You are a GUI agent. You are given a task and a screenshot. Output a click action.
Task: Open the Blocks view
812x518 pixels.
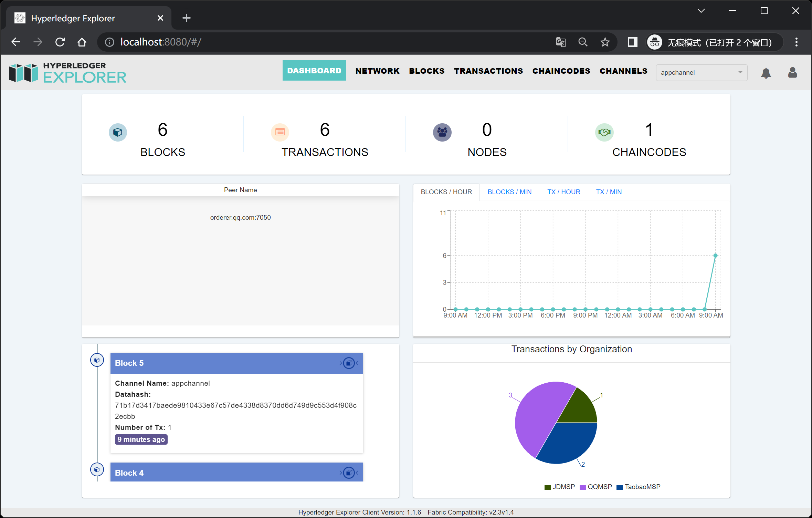(x=426, y=71)
